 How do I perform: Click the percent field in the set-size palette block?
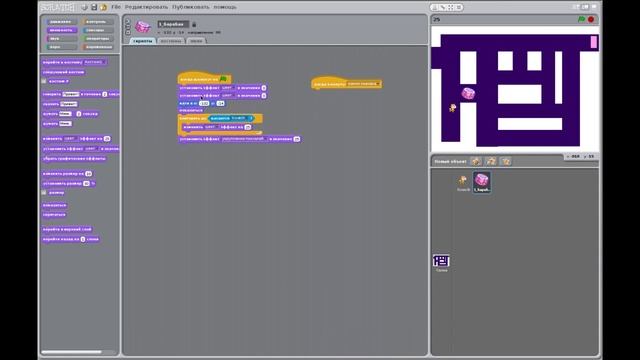pos(86,184)
